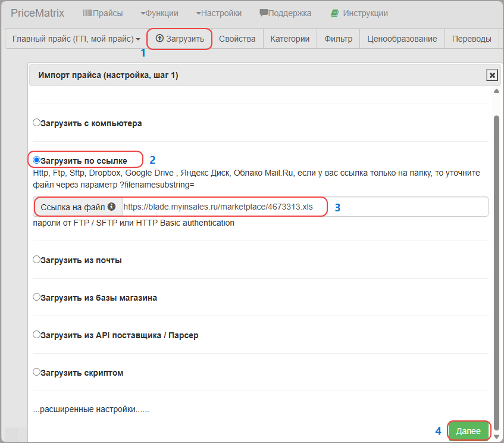
Task: Click the info icon beside Ссылка на файл
Action: tap(111, 207)
